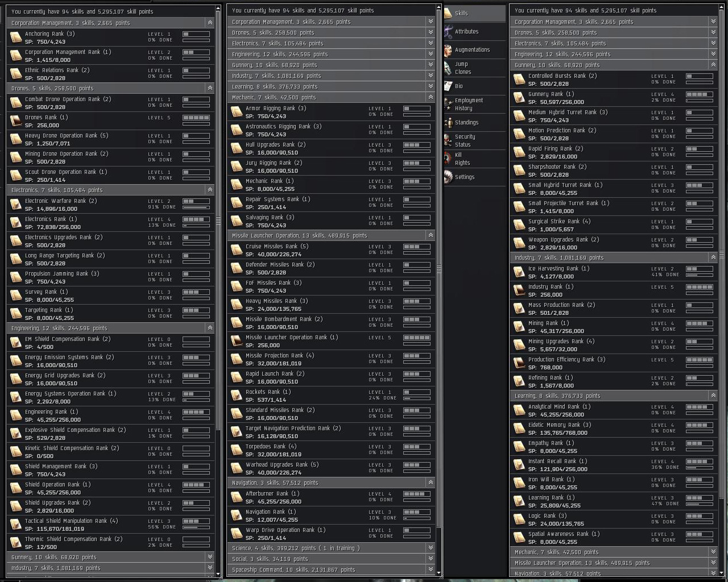Collapse the expanded Missile Launcher Operation group
Viewport: 728px width, 582px height.
(431, 235)
